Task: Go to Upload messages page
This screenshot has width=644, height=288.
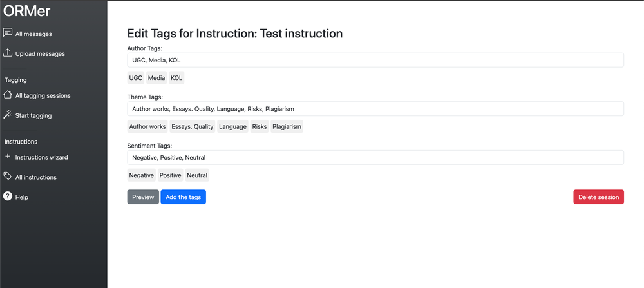Action: point(40,54)
